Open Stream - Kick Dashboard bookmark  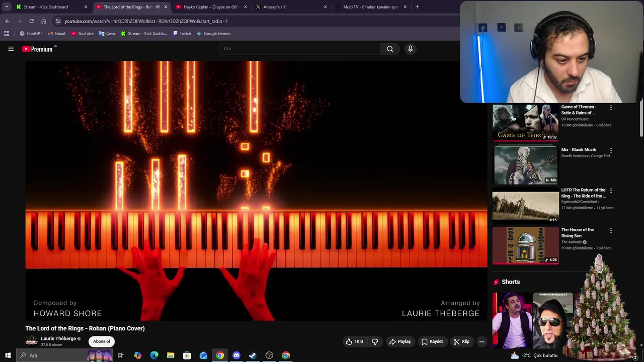tap(144, 33)
